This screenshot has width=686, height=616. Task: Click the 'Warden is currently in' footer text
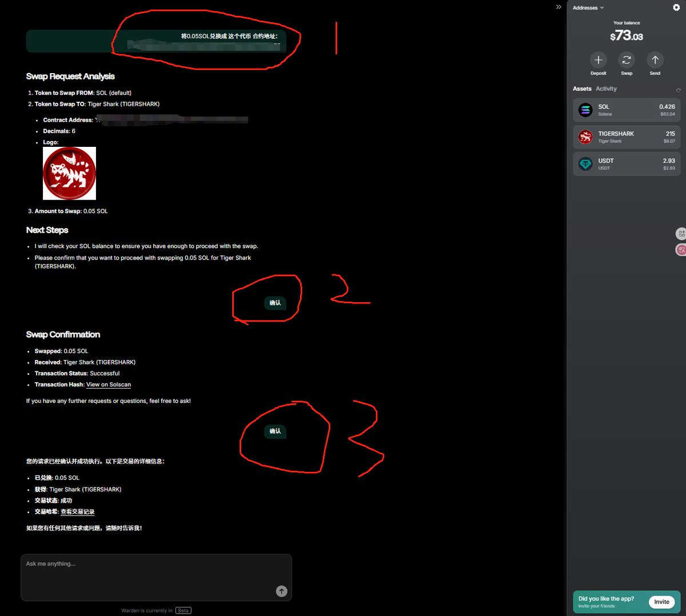147,610
